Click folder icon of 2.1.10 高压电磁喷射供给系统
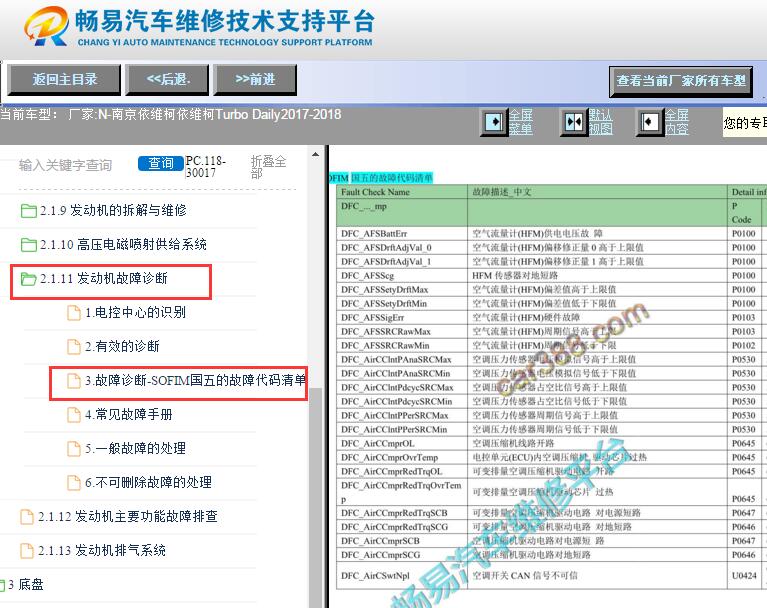 point(28,245)
